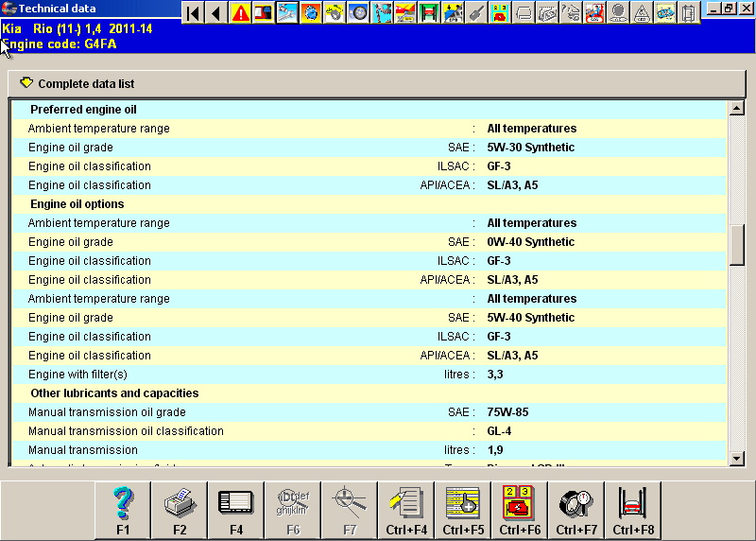Click the scrollbar down arrow
This screenshot has width=756, height=541.
pyautogui.click(x=736, y=459)
